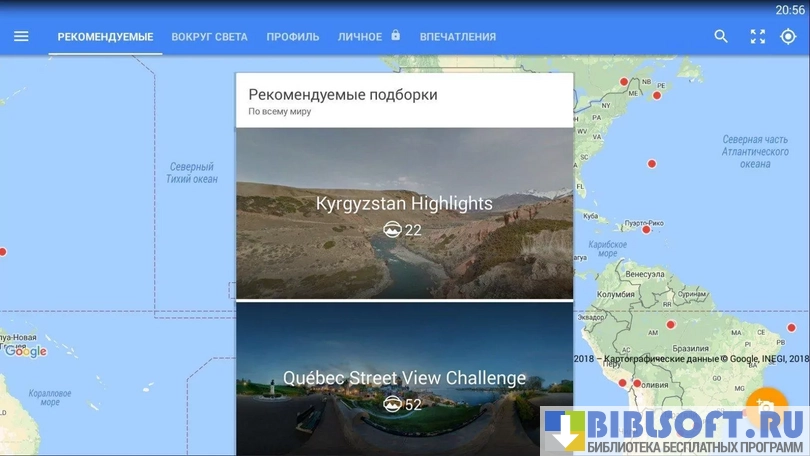The width and height of the screenshot is (810, 456).
Task: Open the Kyrgyzstan Highlights collection
Action: (x=404, y=204)
